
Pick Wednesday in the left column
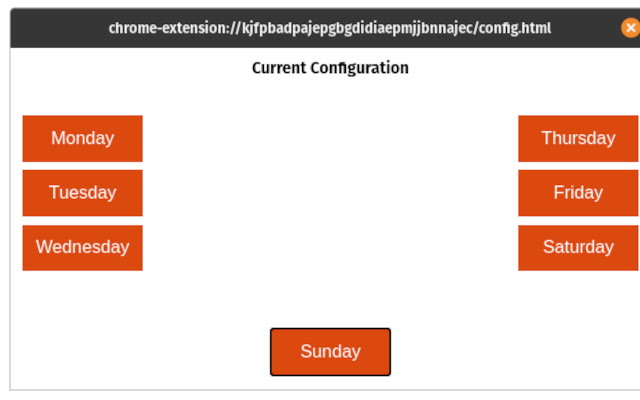(82, 247)
